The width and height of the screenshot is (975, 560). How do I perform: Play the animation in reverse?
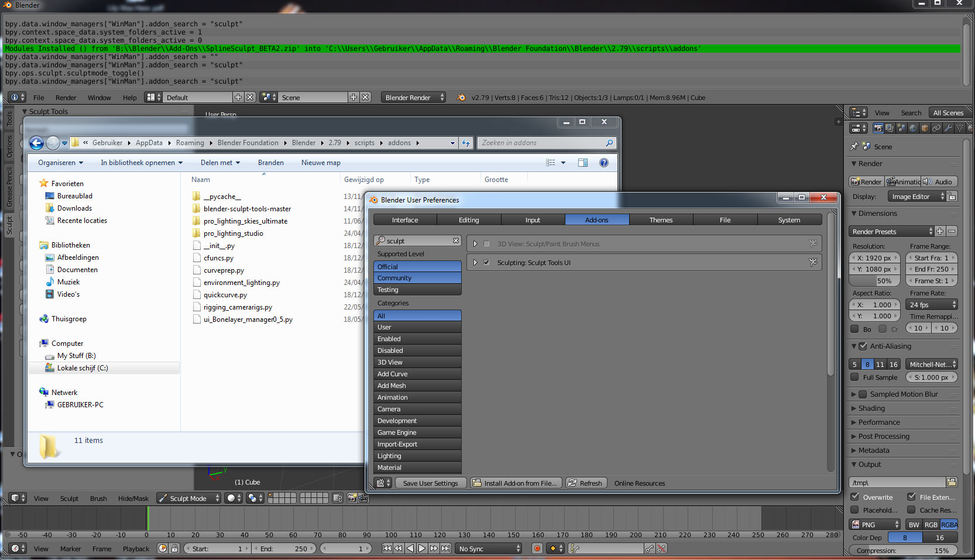click(410, 548)
